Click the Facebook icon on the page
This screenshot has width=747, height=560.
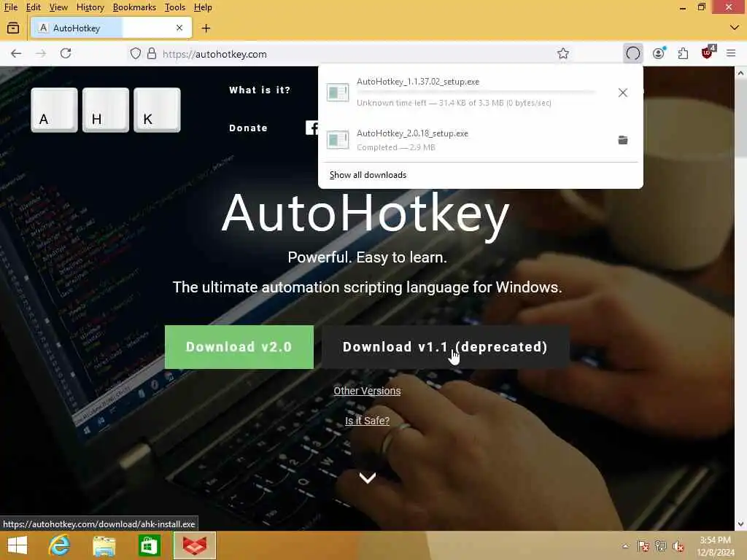(x=312, y=128)
